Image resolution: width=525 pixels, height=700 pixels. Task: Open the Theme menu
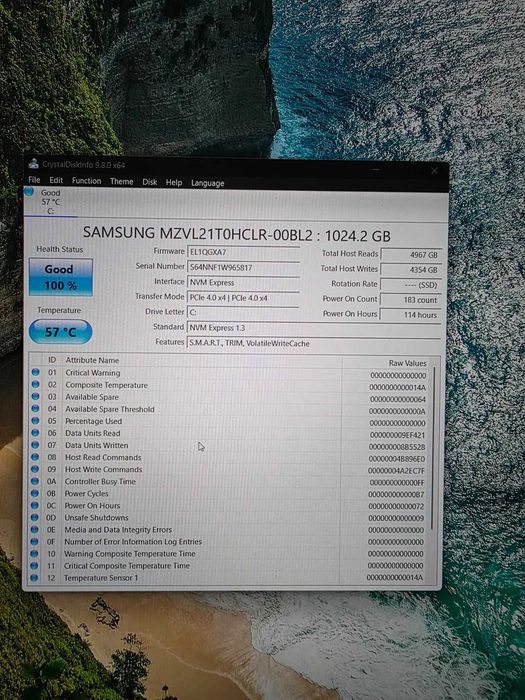coord(121,181)
